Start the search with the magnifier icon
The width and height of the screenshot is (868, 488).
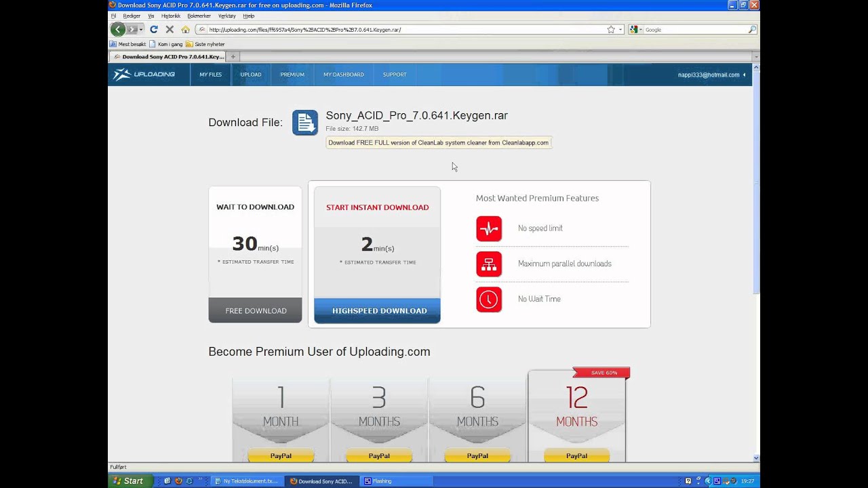click(752, 29)
